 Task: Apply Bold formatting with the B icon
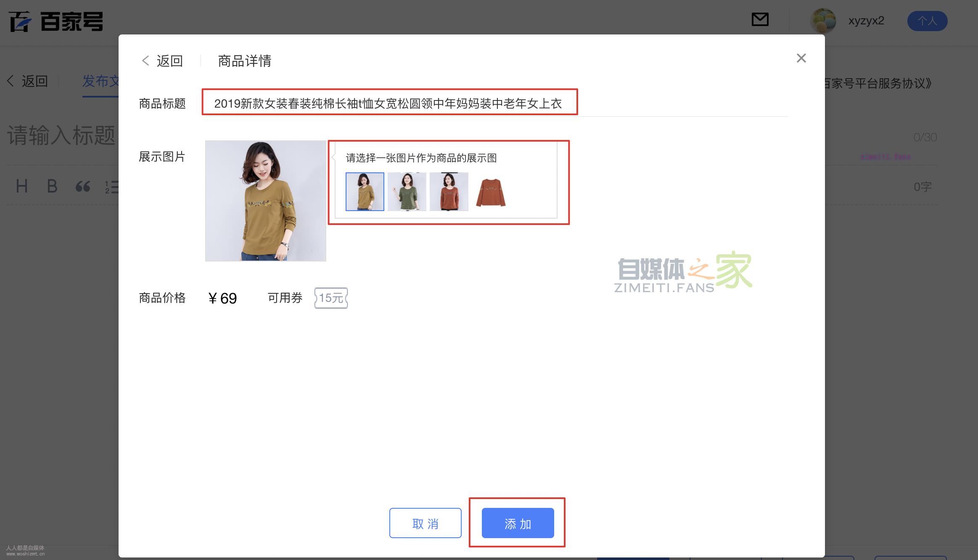click(x=52, y=186)
